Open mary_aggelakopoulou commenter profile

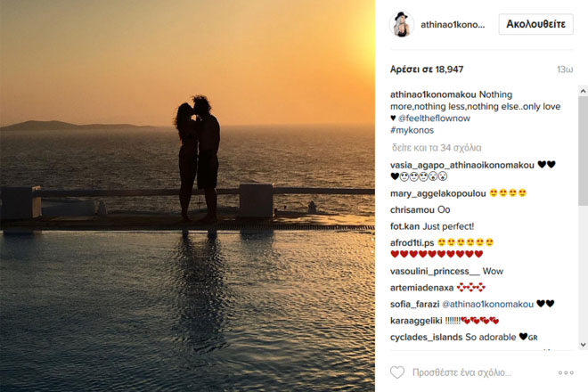point(438,193)
